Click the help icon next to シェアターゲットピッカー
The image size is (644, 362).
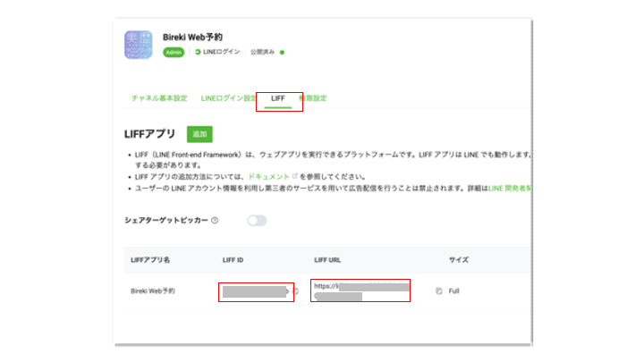coord(215,221)
